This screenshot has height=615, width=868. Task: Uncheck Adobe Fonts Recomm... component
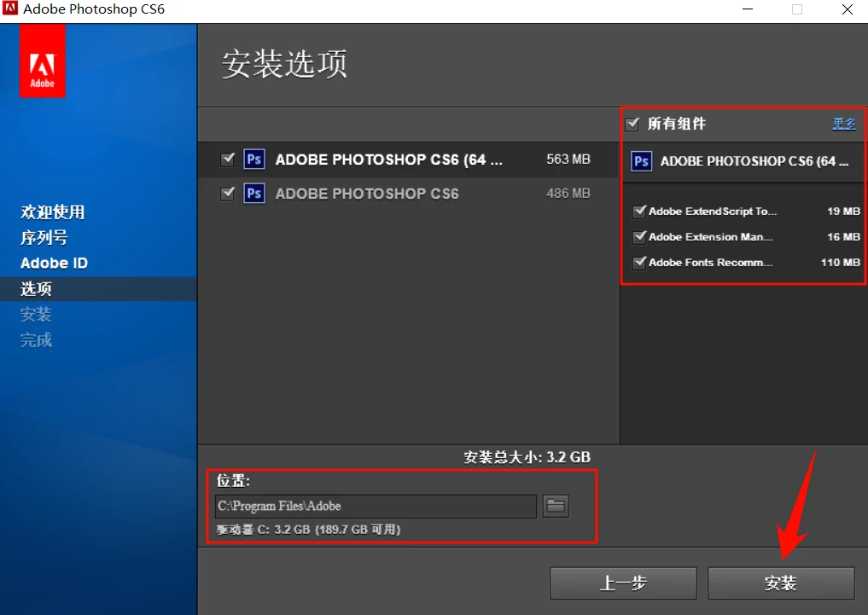(639, 262)
